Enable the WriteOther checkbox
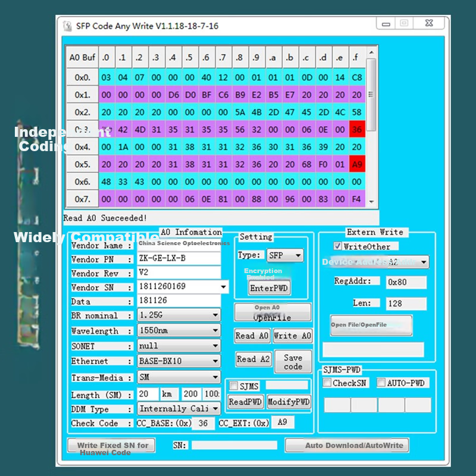The image size is (476, 476). coord(338,246)
